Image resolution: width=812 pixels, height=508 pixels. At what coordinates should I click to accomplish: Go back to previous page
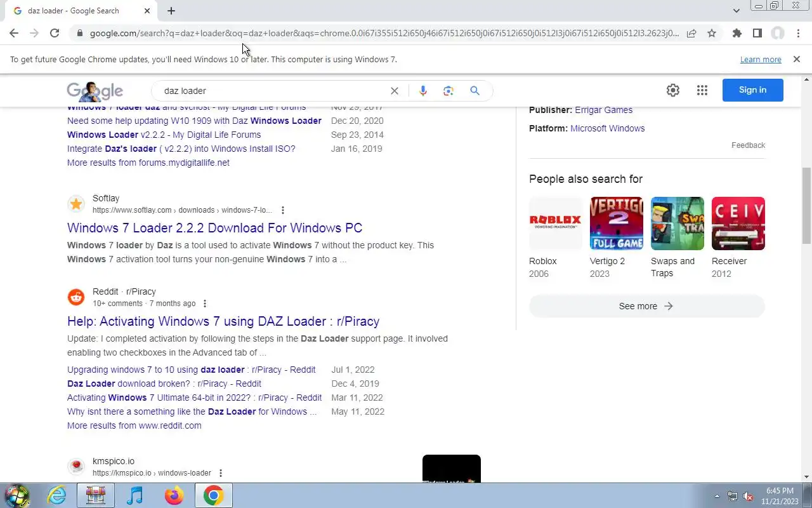tap(14, 33)
